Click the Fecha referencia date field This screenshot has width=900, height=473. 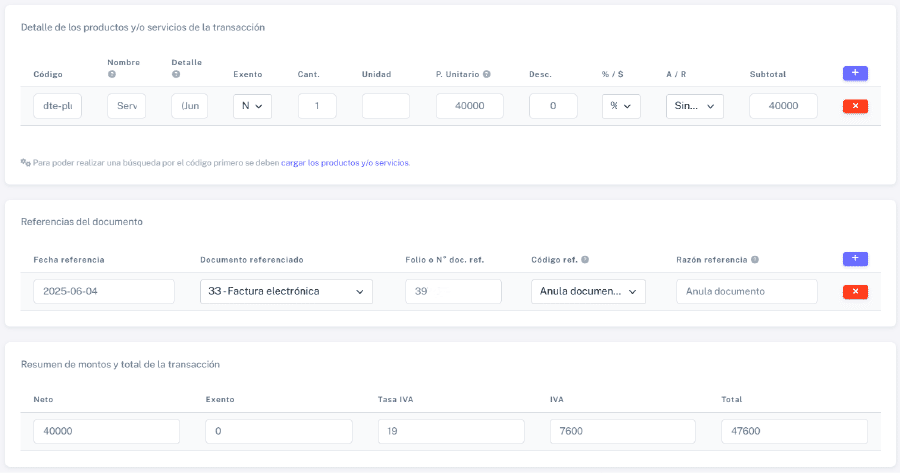(x=104, y=291)
